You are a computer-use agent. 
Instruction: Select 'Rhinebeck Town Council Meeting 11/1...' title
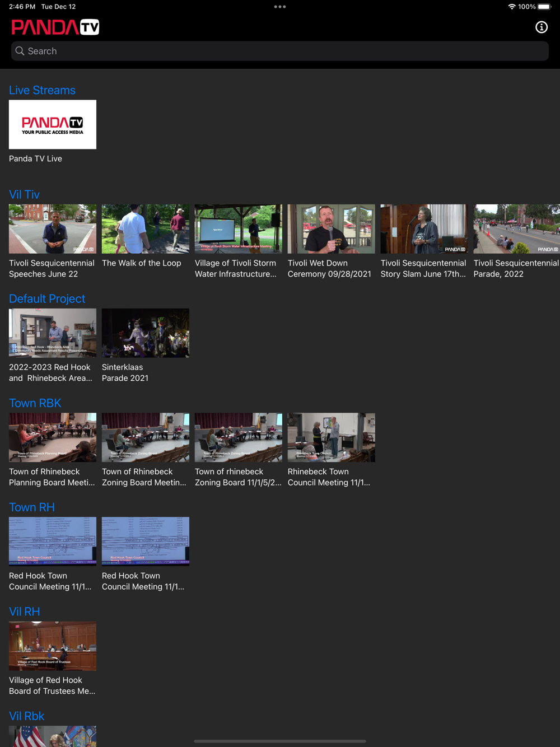click(x=329, y=477)
